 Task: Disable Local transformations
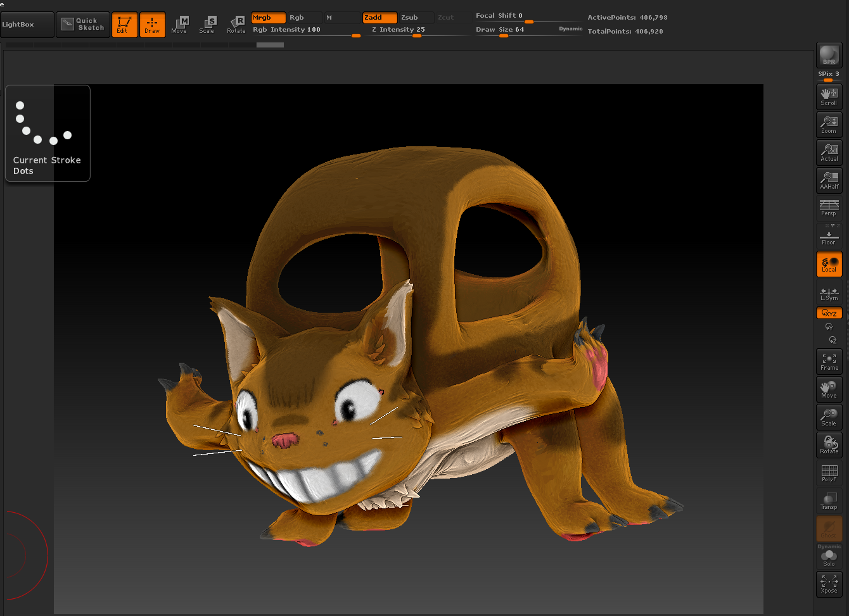829,264
